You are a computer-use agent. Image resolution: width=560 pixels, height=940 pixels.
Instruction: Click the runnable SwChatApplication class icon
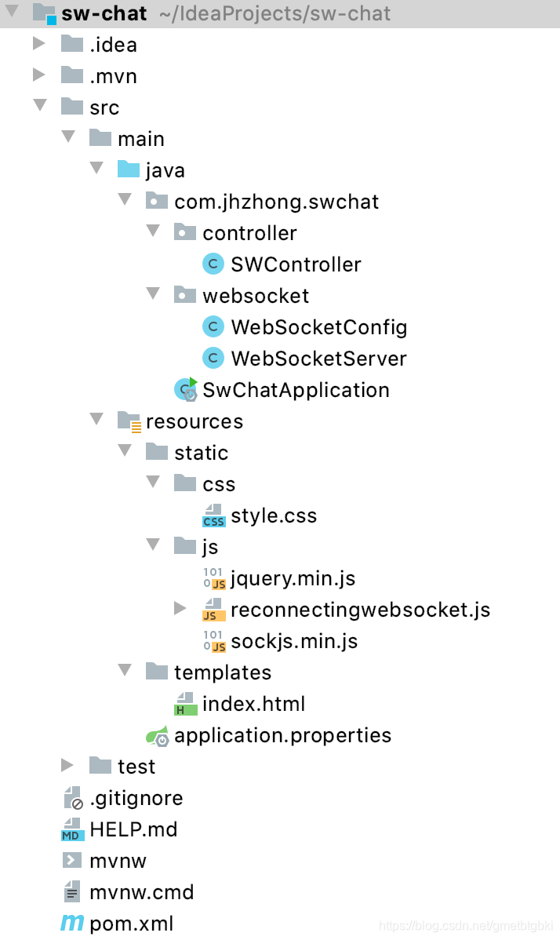click(x=184, y=389)
